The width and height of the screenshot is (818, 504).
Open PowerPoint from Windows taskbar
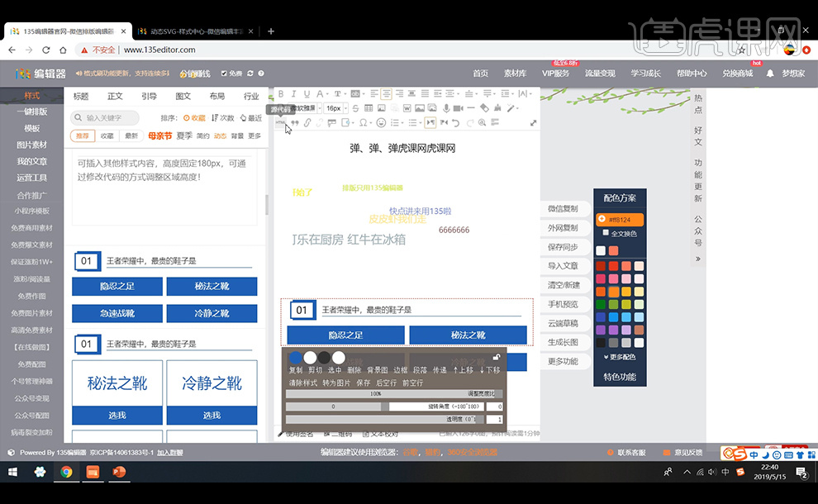tap(119, 472)
